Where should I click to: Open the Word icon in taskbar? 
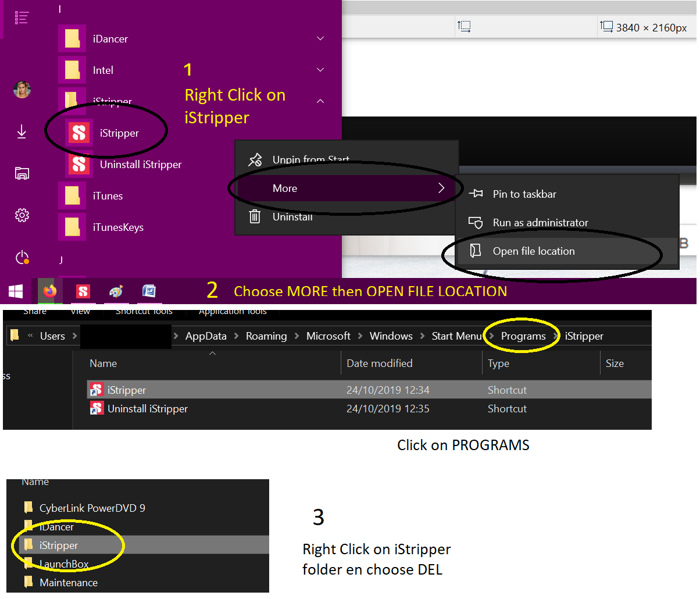coord(149,291)
